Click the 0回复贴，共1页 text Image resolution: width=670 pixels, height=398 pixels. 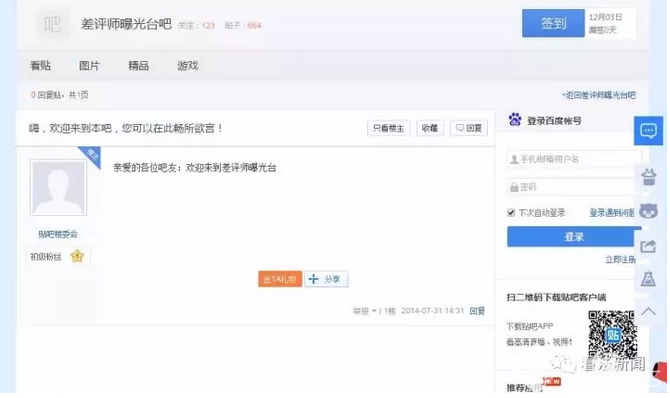point(59,95)
